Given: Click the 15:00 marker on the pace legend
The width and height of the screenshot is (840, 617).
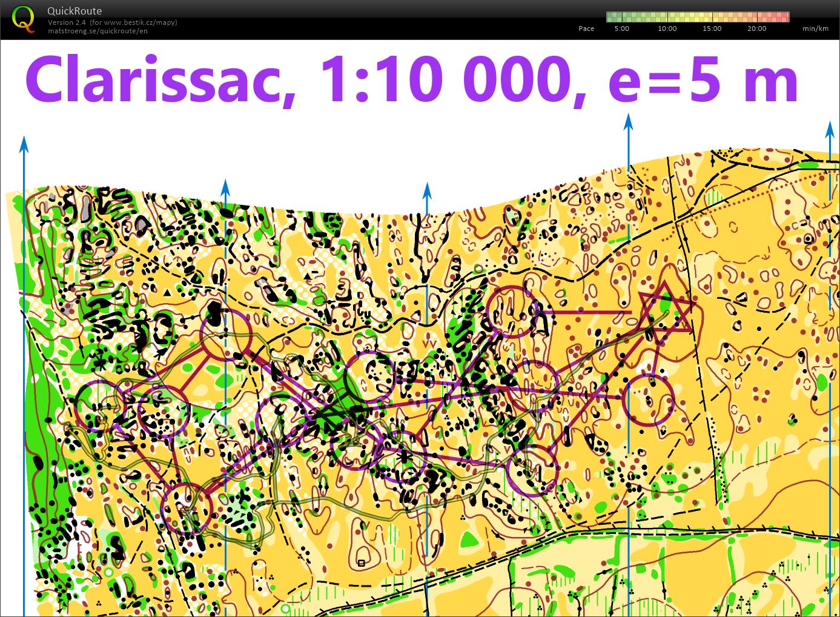Looking at the screenshot, I should (711, 28).
